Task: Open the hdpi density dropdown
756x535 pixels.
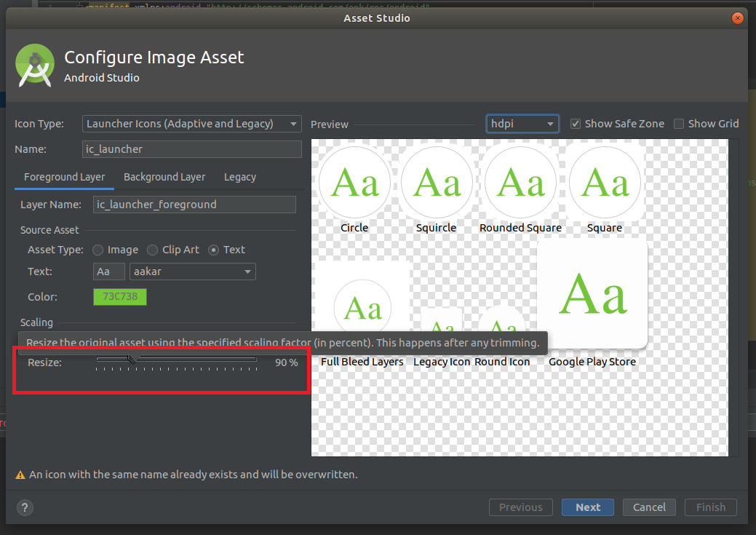Action: 522,123
